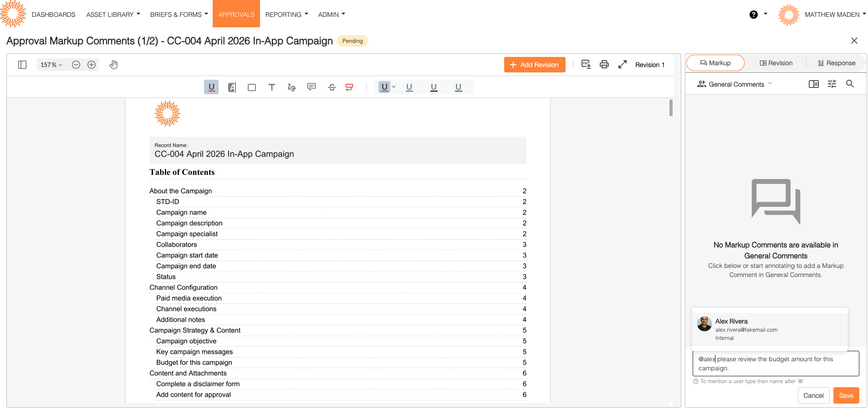
Task: Click the 'Add content for approval' contents entry
Action: click(194, 395)
